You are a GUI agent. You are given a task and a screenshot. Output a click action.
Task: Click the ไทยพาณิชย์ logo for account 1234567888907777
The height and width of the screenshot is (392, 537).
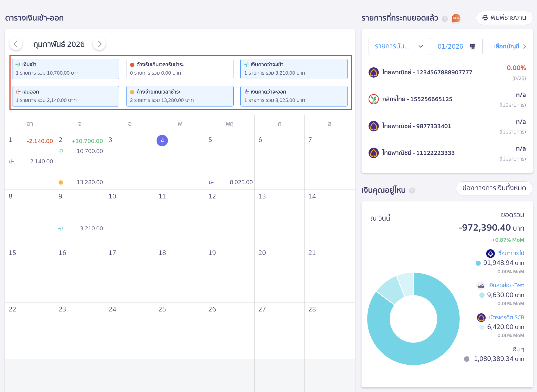click(373, 72)
